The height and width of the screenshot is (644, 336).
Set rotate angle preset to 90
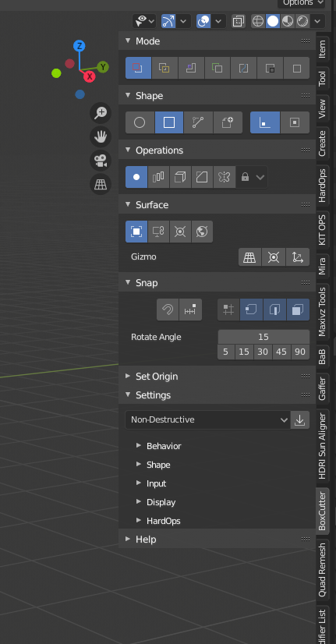click(x=300, y=352)
